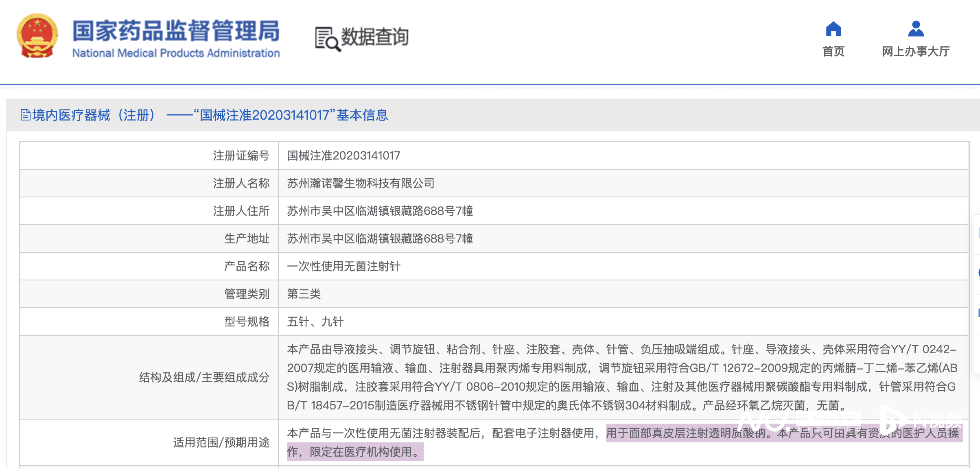980x468 pixels.
Task: Click document icon before 境内医疗器械 heading
Action: [x=25, y=115]
